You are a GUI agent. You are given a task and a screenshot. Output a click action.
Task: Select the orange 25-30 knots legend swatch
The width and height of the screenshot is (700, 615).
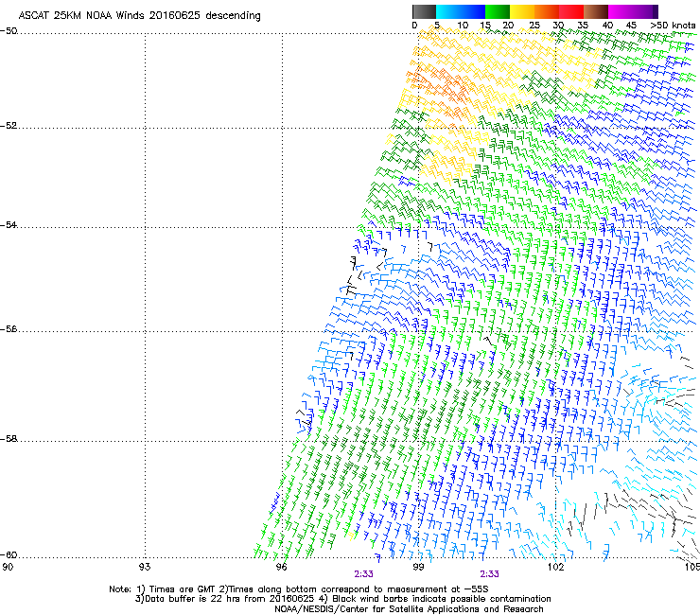[547, 11]
